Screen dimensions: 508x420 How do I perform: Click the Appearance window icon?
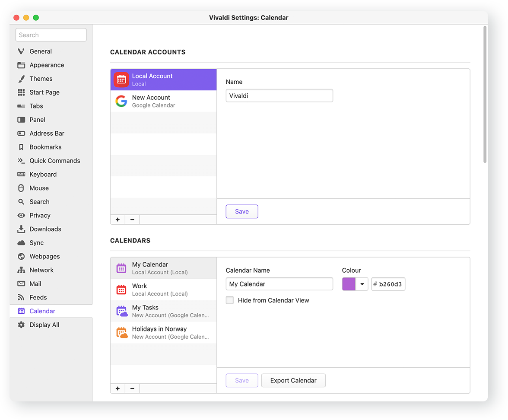click(x=21, y=65)
